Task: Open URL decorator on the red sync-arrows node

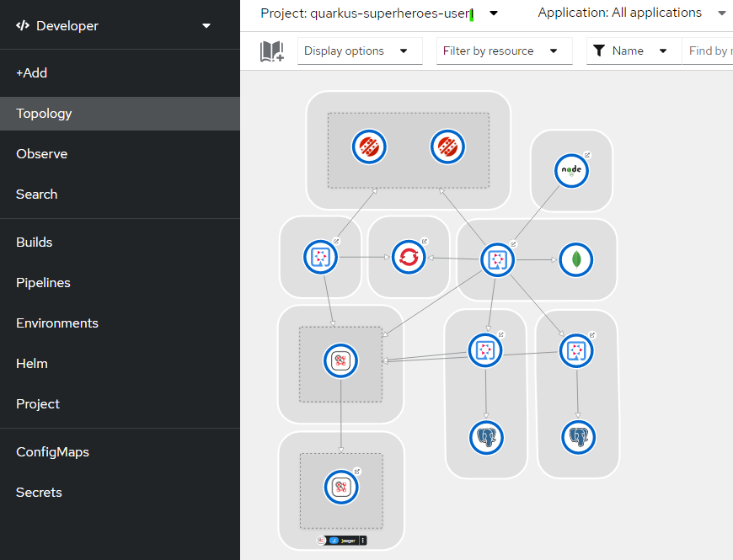Action: click(425, 242)
